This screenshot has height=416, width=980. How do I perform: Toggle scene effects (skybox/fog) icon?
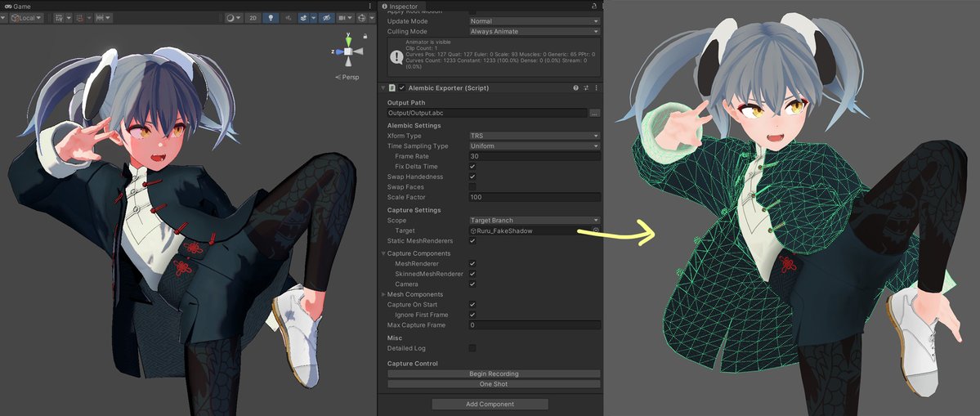pyautogui.click(x=303, y=18)
